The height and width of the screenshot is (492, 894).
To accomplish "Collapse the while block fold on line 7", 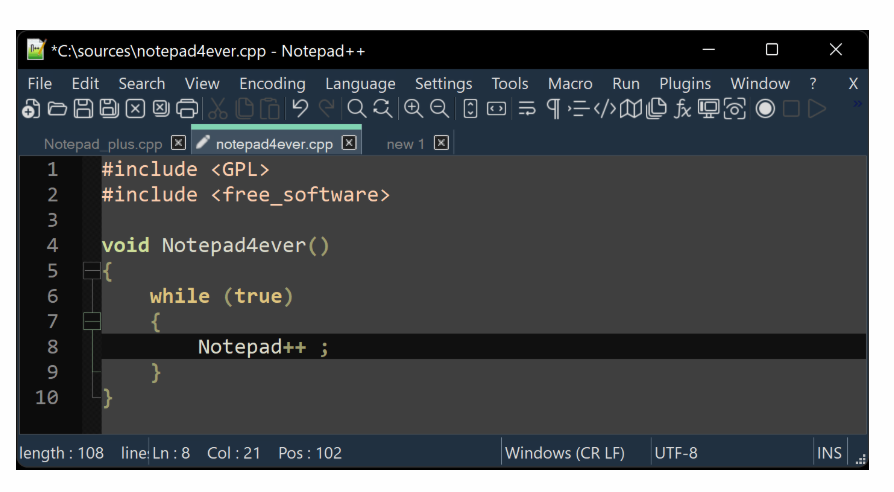I will 92,321.
